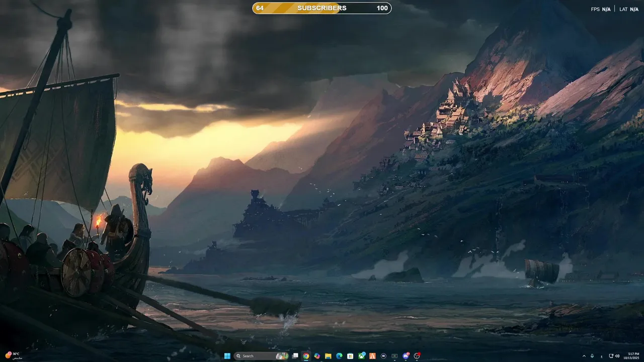The height and width of the screenshot is (362, 644).
Task: Open the gray X-box taskbar app
Action: point(394,356)
